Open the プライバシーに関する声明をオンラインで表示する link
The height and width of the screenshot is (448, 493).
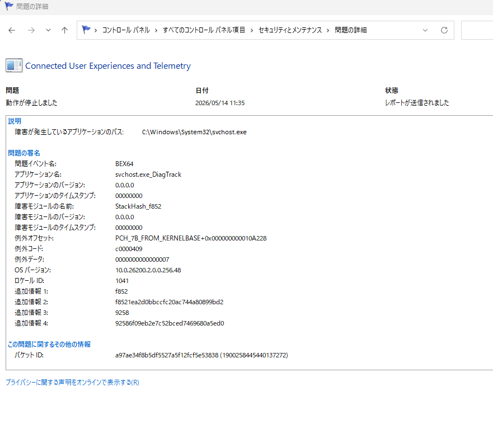(x=72, y=383)
